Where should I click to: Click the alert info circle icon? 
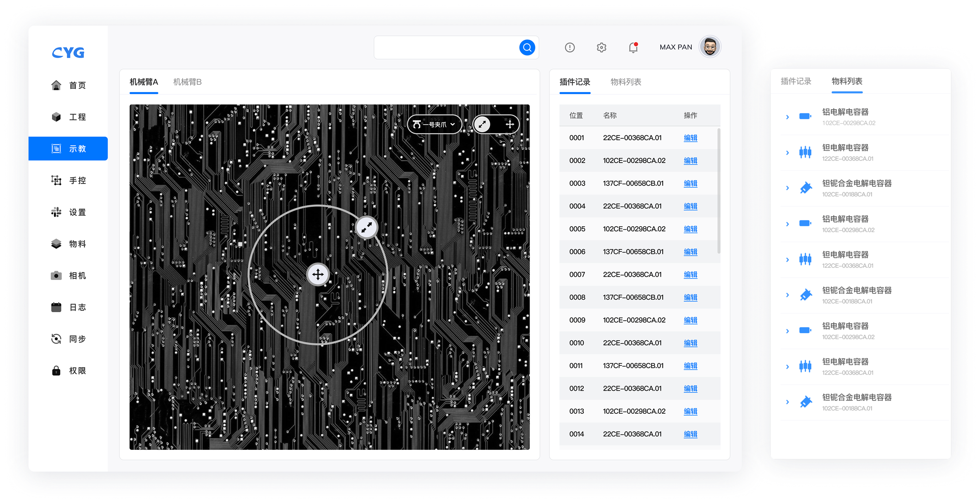click(x=570, y=47)
